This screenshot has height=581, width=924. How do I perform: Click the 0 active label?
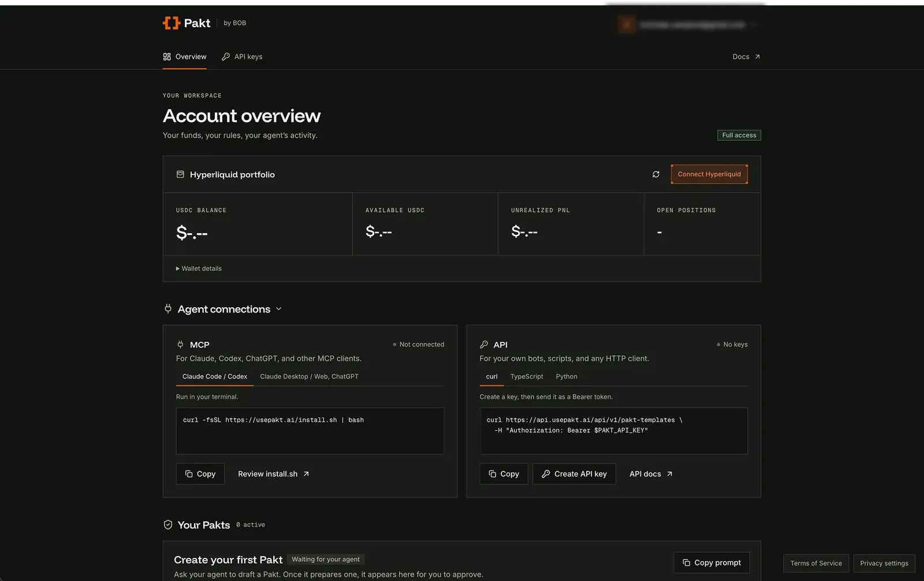pos(251,525)
